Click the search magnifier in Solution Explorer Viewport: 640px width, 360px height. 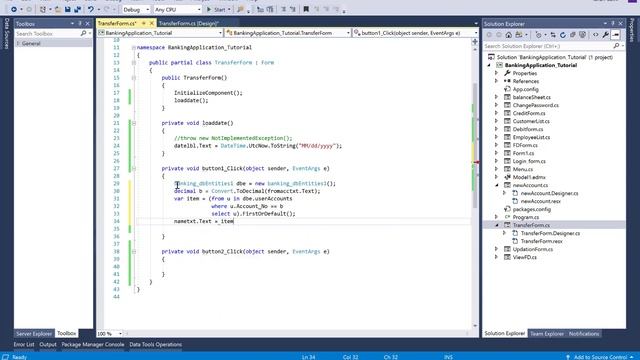(x=616, y=46)
